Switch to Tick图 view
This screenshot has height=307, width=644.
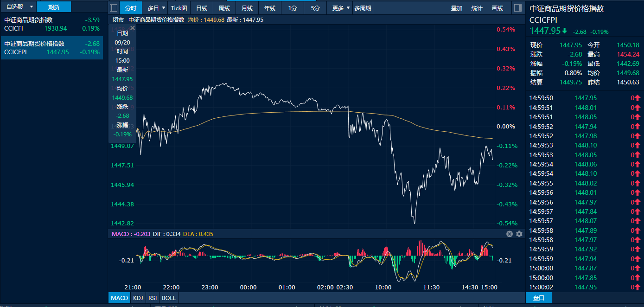pos(179,8)
